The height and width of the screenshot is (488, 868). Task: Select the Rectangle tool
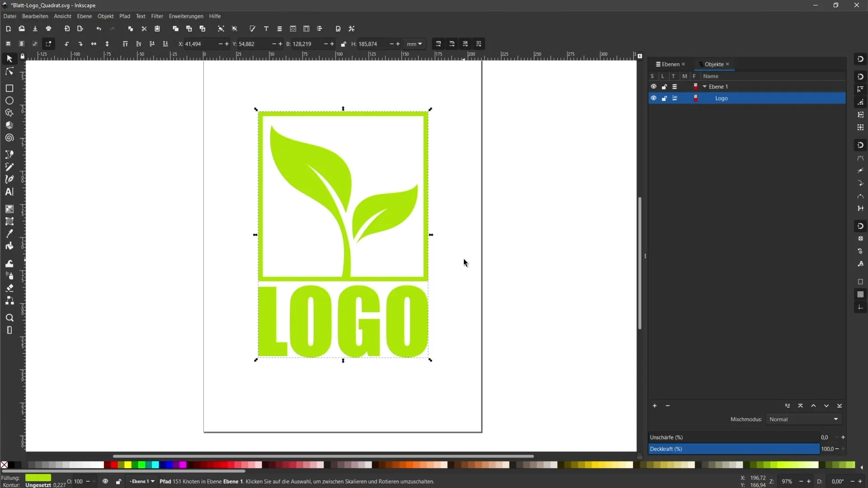9,88
